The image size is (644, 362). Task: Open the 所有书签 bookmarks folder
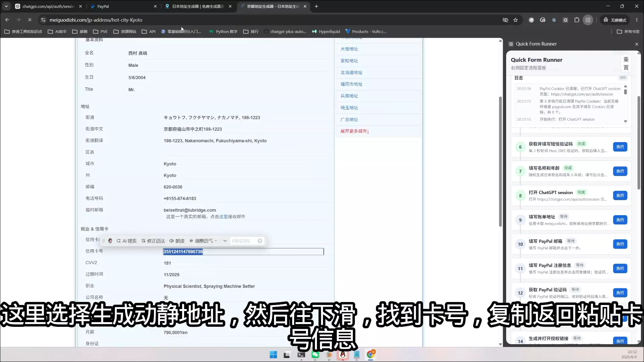point(628,32)
